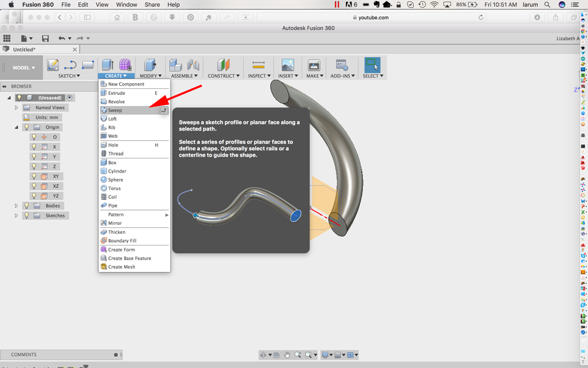The height and width of the screenshot is (368, 588).
Task: Reload the page in Safari
Action: tap(481, 17)
